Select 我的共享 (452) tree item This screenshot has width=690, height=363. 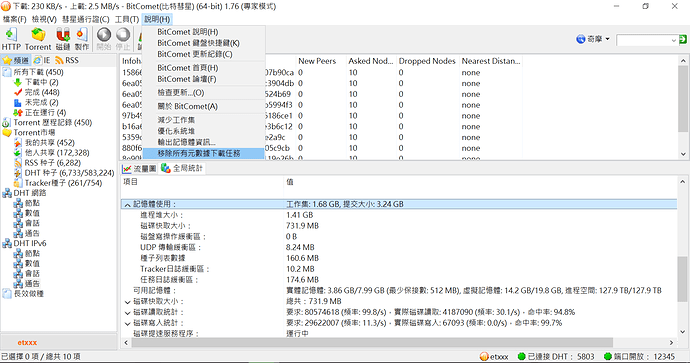50,143
